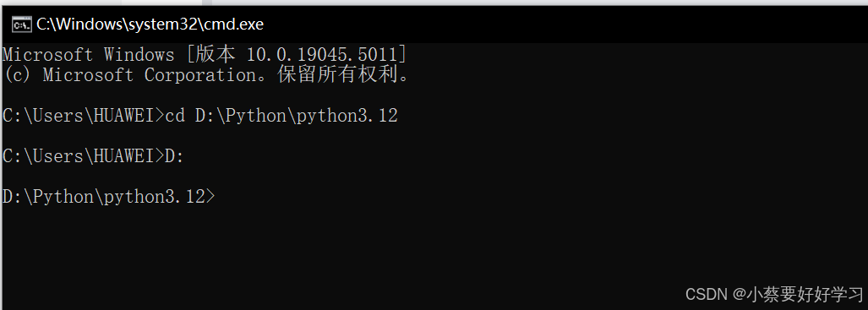Click the greater-than sign after python3.12
Viewport: 868px width, 310px height.
point(210,197)
